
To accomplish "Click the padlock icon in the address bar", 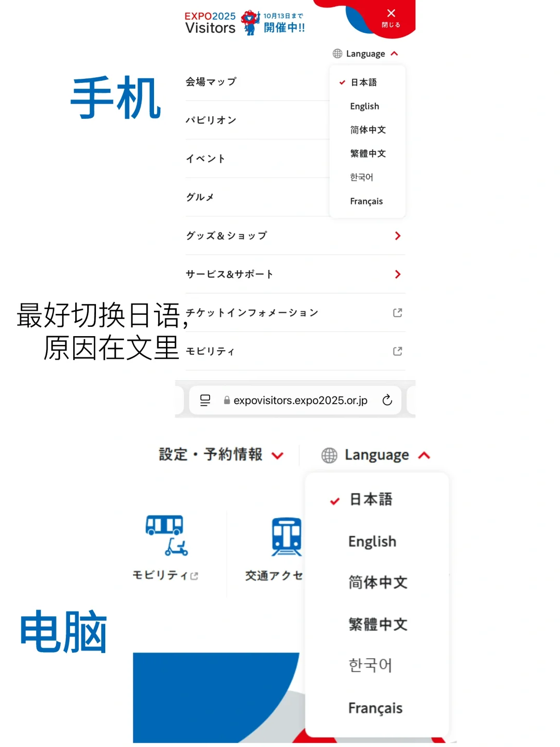I will click(x=226, y=400).
